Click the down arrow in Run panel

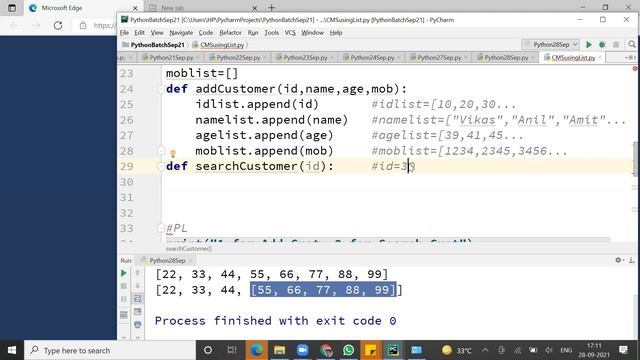coord(138,286)
